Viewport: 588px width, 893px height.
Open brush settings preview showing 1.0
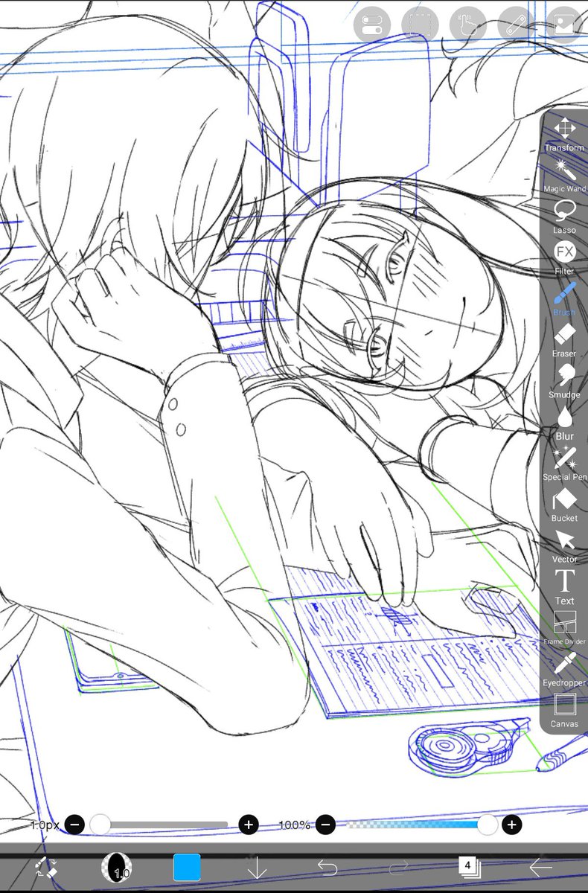coord(116,868)
